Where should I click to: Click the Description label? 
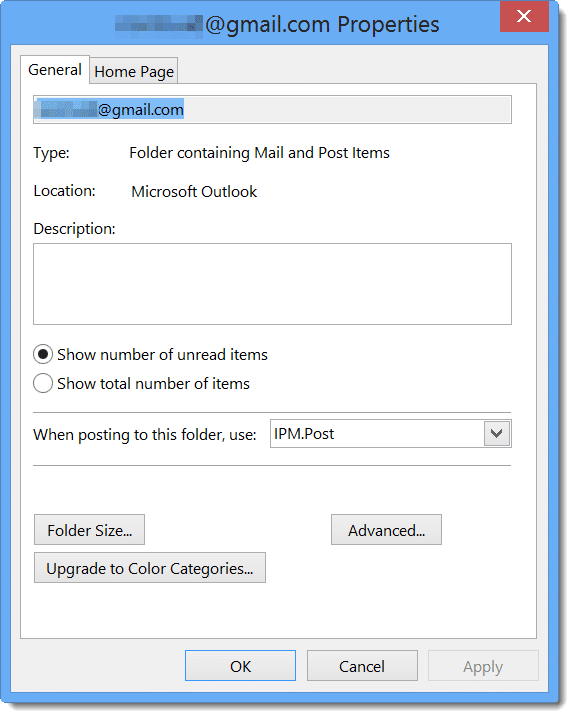point(74,228)
